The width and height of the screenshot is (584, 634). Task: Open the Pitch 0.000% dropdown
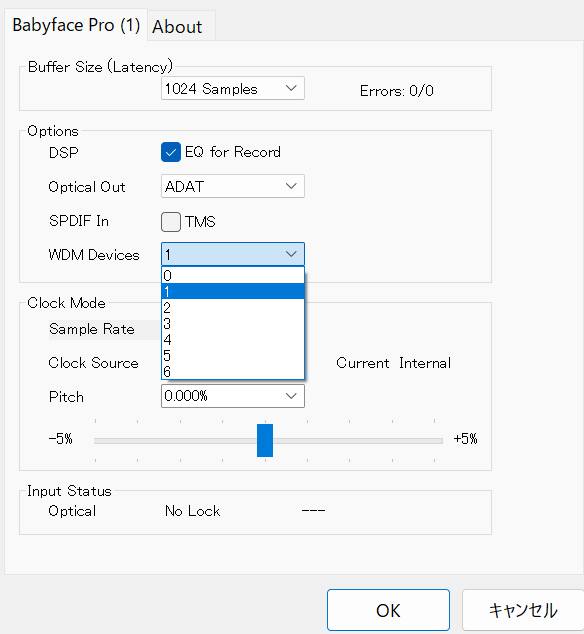click(x=233, y=395)
